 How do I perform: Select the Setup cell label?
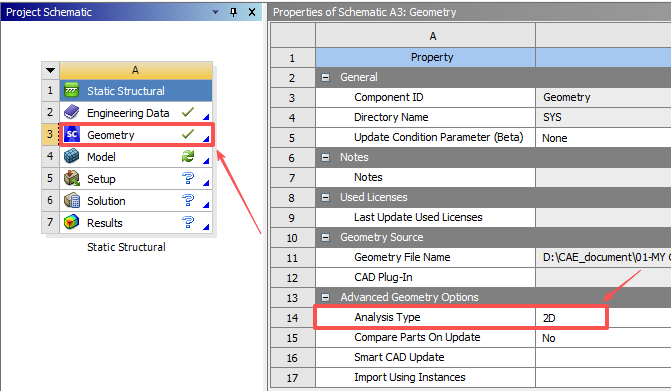[101, 179]
